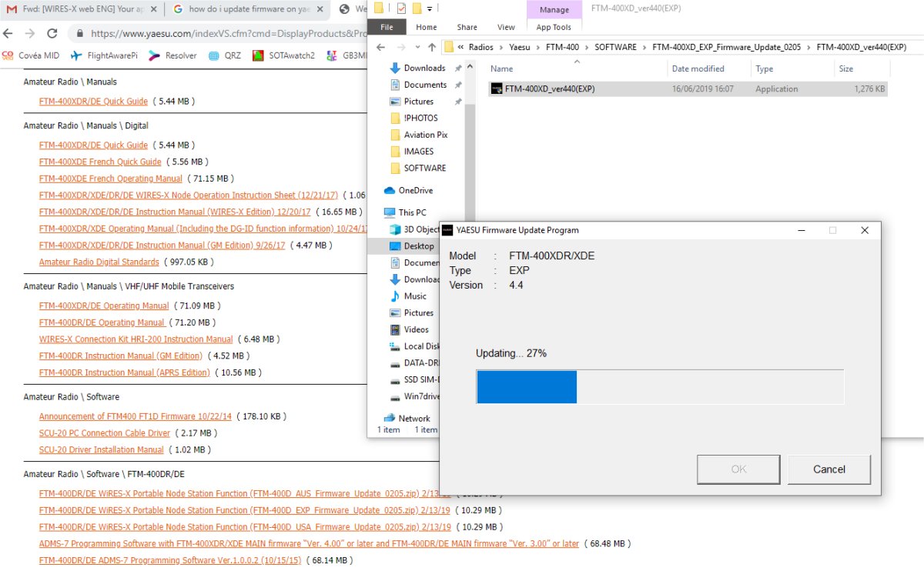
Task: Open the SCU-20 Driver Installation Manual link
Action: (102, 450)
